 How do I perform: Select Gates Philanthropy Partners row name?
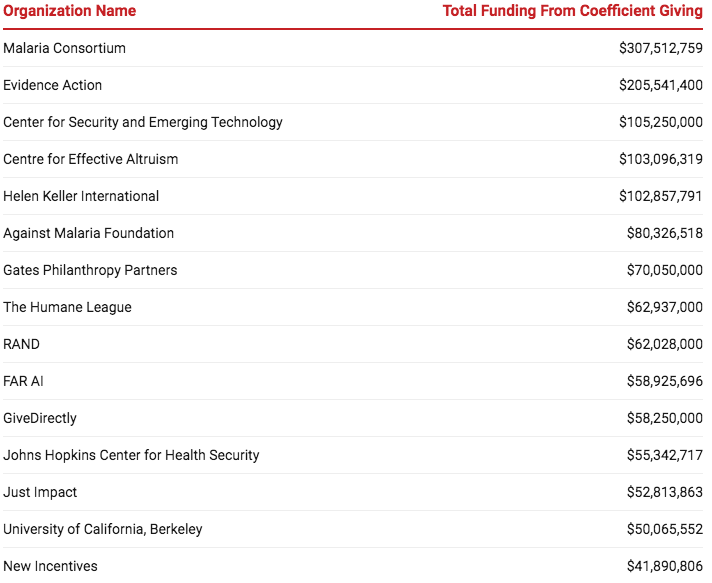tap(90, 270)
